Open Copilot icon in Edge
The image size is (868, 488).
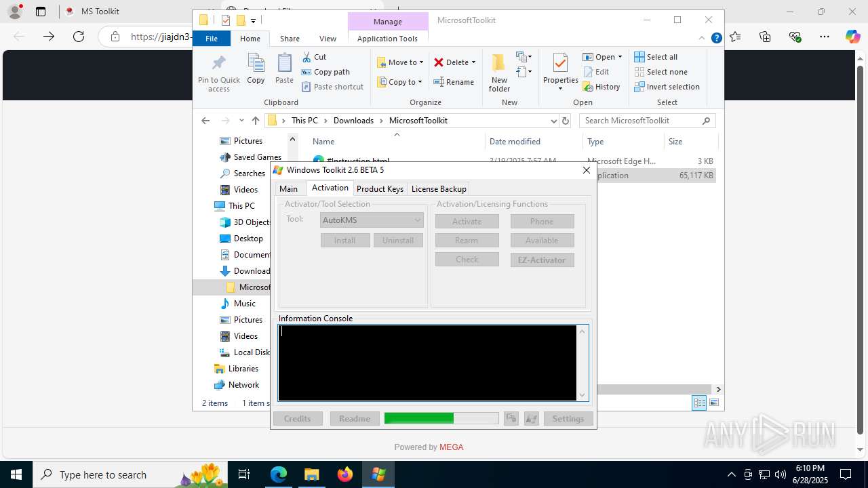click(852, 37)
